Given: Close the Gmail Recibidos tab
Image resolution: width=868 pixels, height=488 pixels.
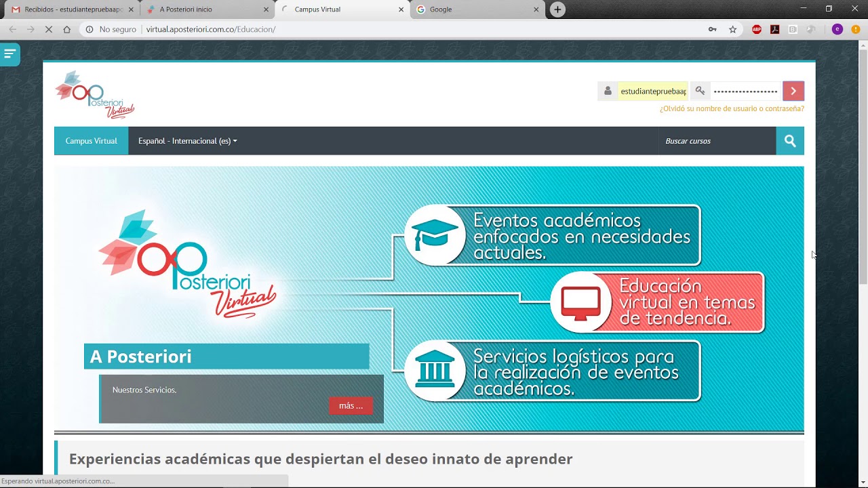Looking at the screenshot, I should [x=131, y=9].
